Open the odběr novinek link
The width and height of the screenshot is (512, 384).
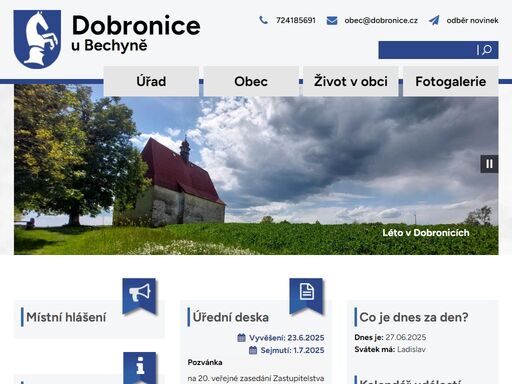coord(472,20)
